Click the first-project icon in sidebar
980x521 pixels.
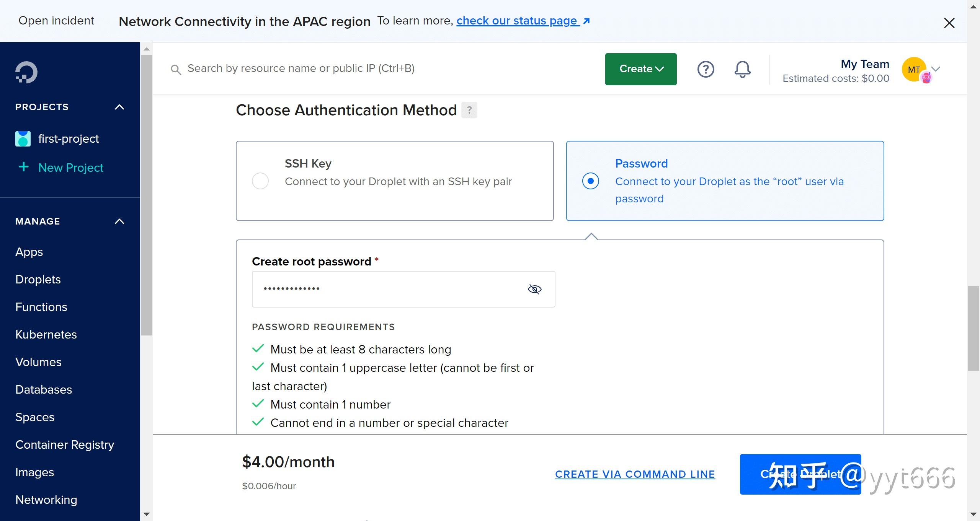[23, 138]
